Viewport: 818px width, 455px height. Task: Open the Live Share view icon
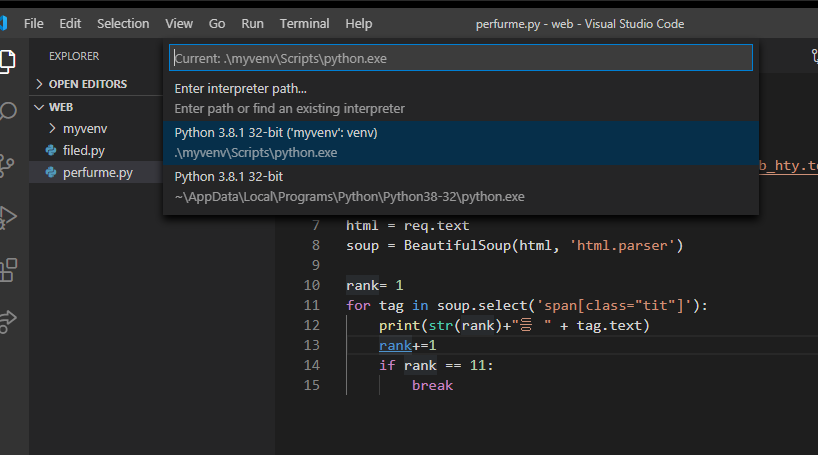8,321
